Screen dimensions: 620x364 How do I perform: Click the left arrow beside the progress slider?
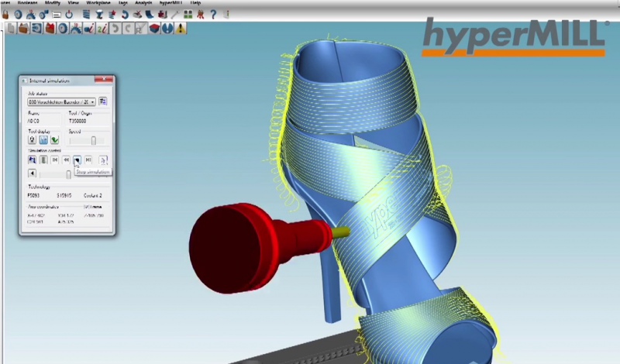[32, 173]
